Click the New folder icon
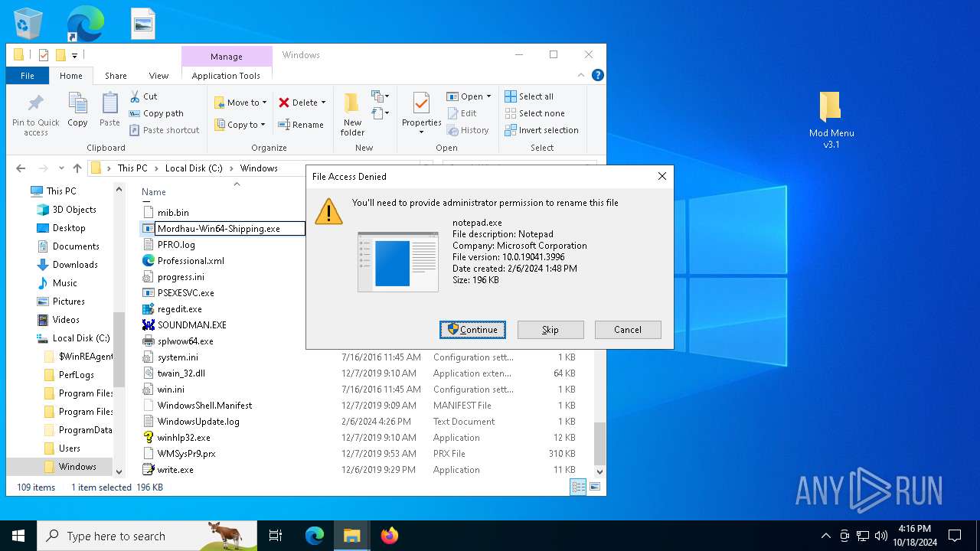 (x=352, y=103)
